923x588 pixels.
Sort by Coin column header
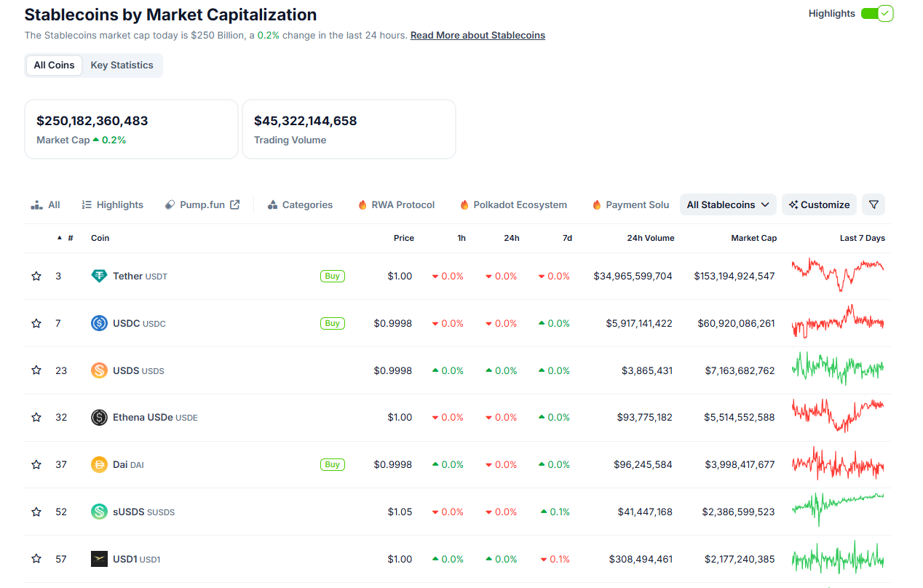100,238
